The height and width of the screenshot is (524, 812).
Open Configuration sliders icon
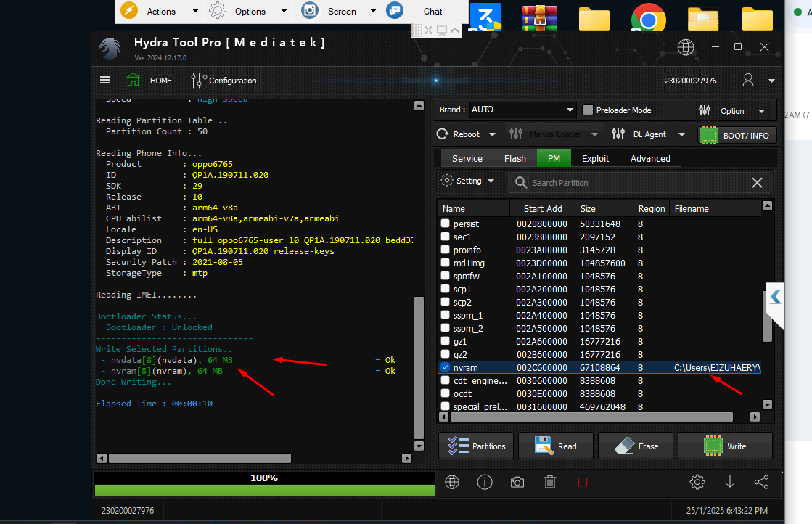tap(199, 81)
